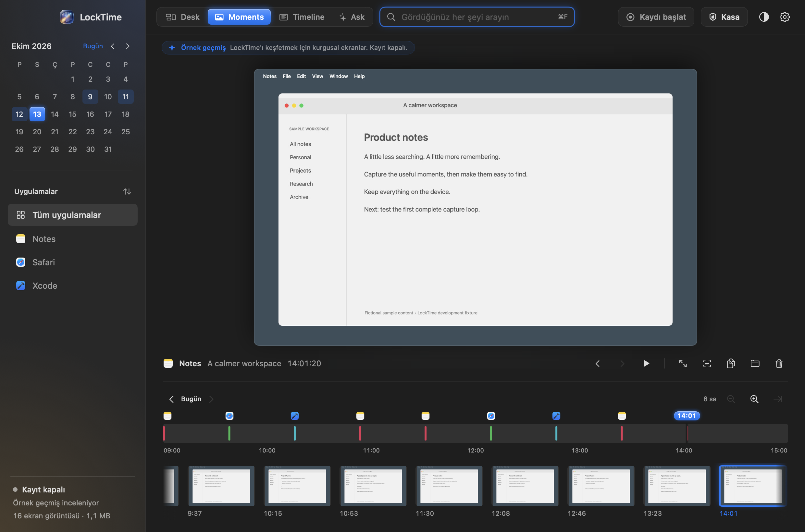Viewport: 805px width, 532px height.
Task: Open the Timeline tab
Action: (x=302, y=17)
